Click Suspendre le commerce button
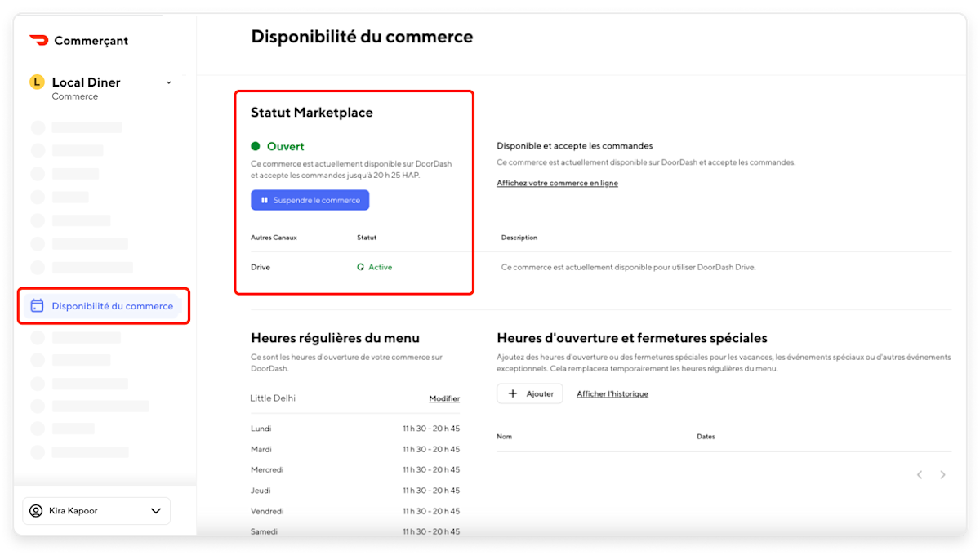 click(x=310, y=200)
